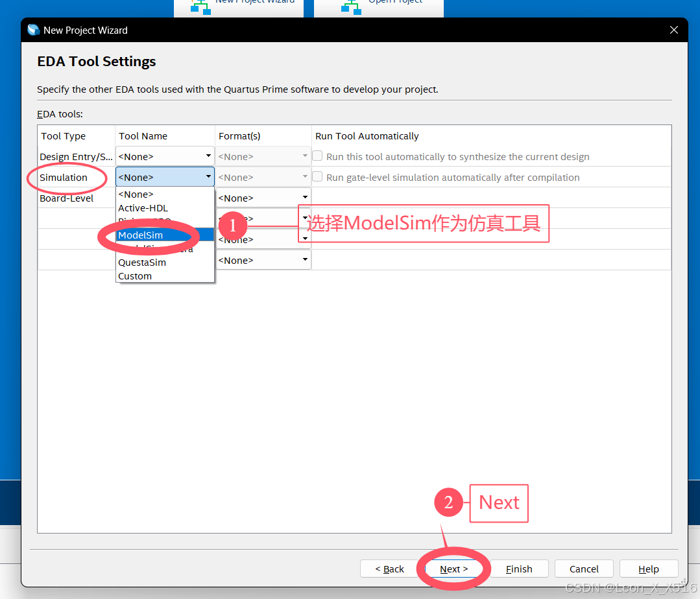Open the Simulation format dropdown
The height and width of the screenshot is (599, 700).
coord(263,177)
